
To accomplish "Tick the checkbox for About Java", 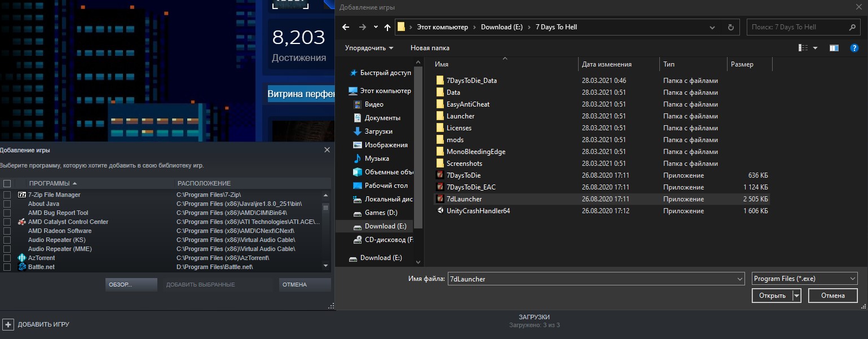I will point(7,204).
